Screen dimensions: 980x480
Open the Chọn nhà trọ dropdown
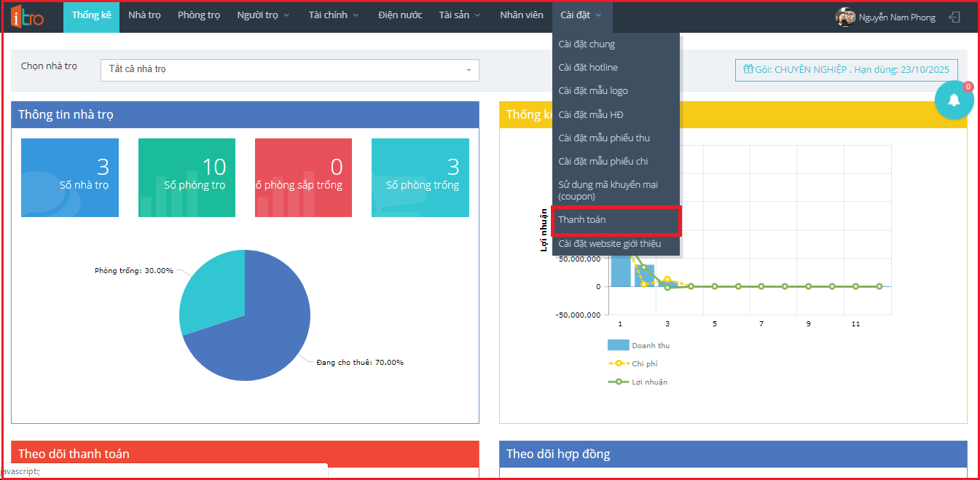point(289,70)
